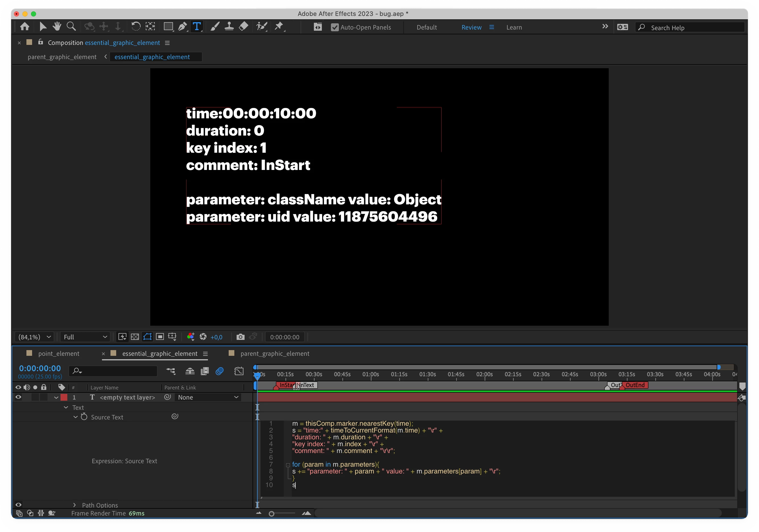Image resolution: width=759 pixels, height=532 pixels.
Task: Toggle the transparency grid button
Action: click(x=135, y=337)
